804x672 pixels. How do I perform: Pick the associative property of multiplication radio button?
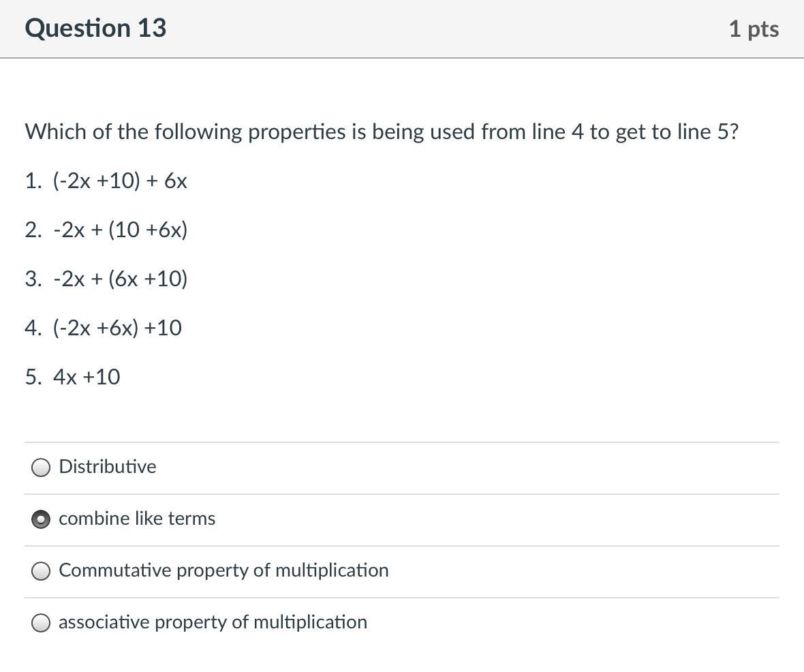pos(41,623)
